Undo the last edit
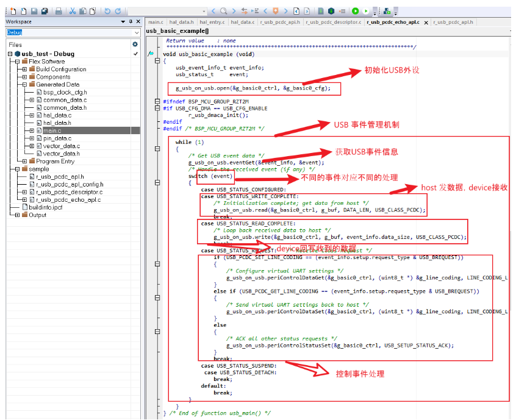Screen dimensions: 516x420 coord(107,11)
